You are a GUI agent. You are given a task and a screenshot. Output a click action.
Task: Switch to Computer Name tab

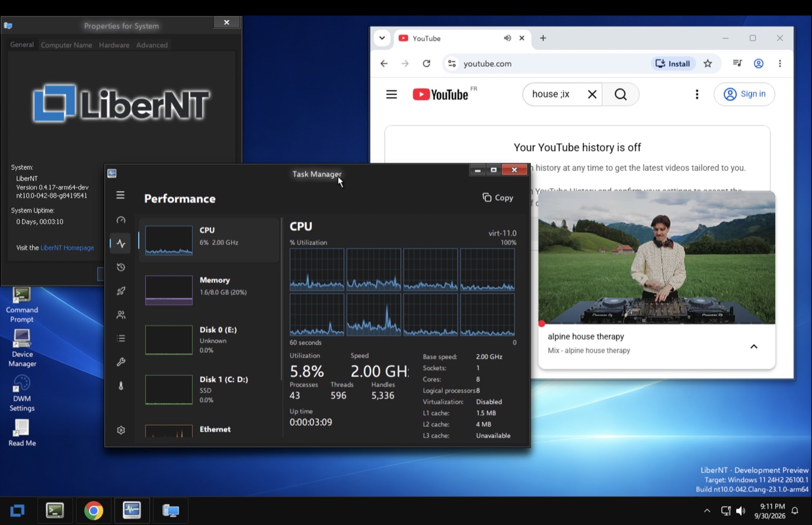pyautogui.click(x=66, y=45)
